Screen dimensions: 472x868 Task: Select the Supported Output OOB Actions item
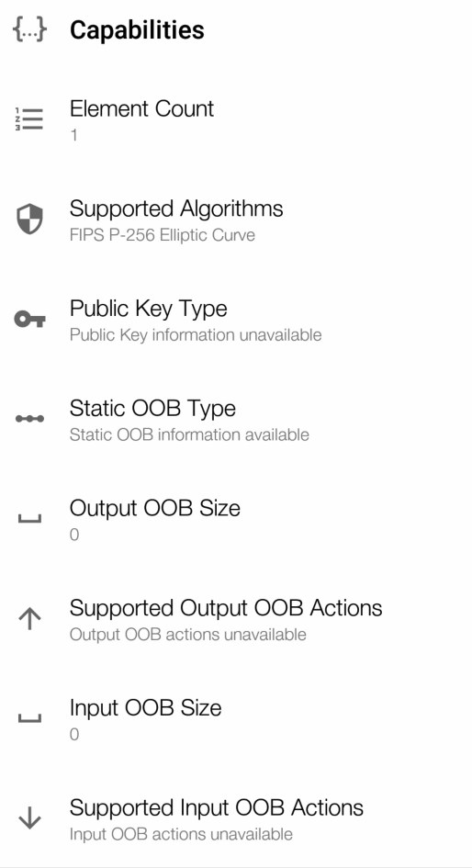coord(236,618)
